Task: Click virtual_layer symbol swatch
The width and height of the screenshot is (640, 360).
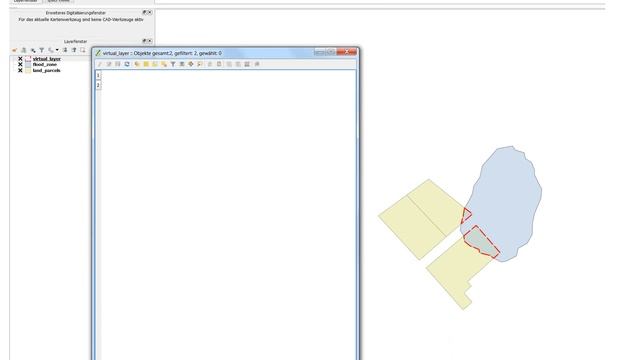Action: click(28, 59)
